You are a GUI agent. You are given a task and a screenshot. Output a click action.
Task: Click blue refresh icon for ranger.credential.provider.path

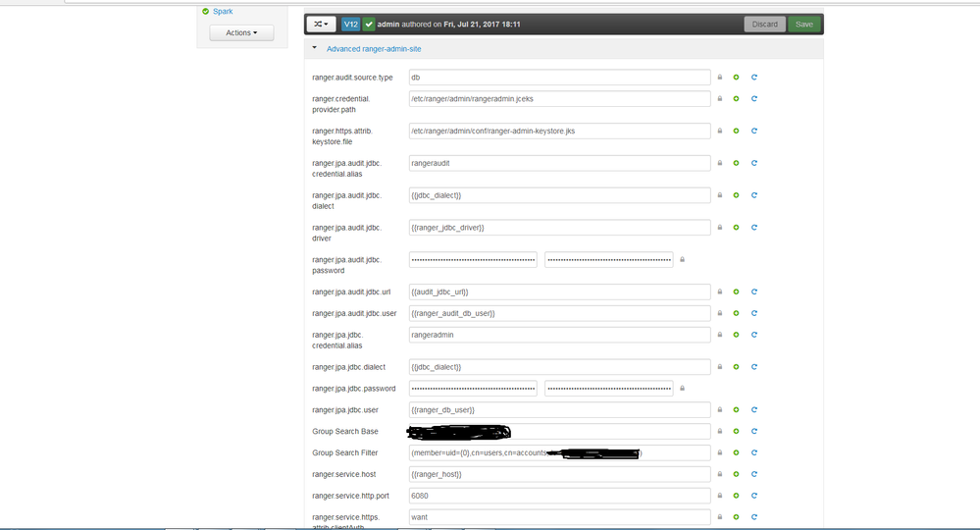[754, 99]
